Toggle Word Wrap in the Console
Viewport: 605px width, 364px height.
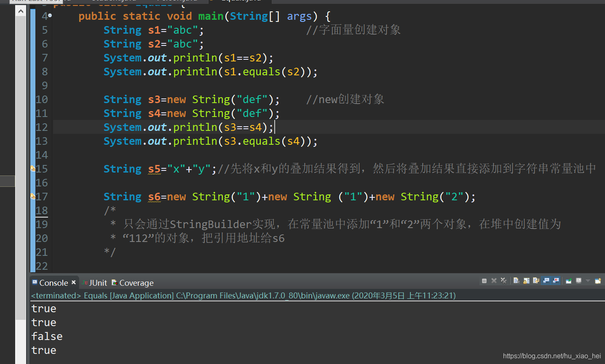(536, 281)
